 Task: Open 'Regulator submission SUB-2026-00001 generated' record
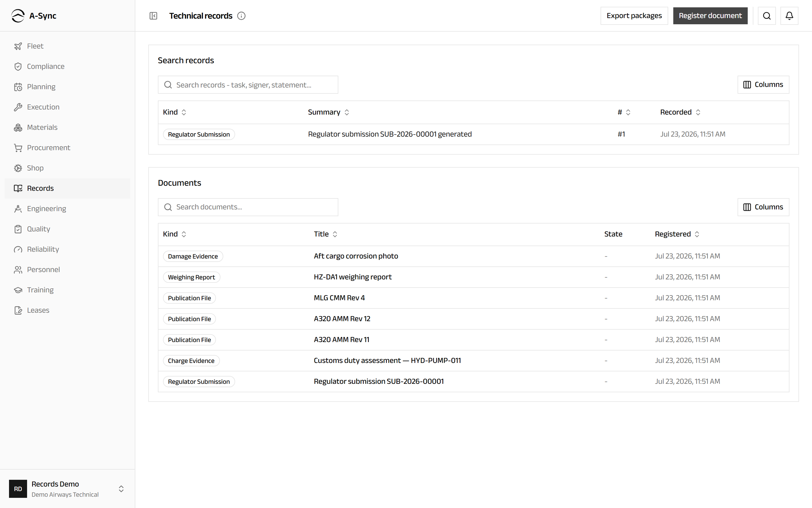pos(473,134)
